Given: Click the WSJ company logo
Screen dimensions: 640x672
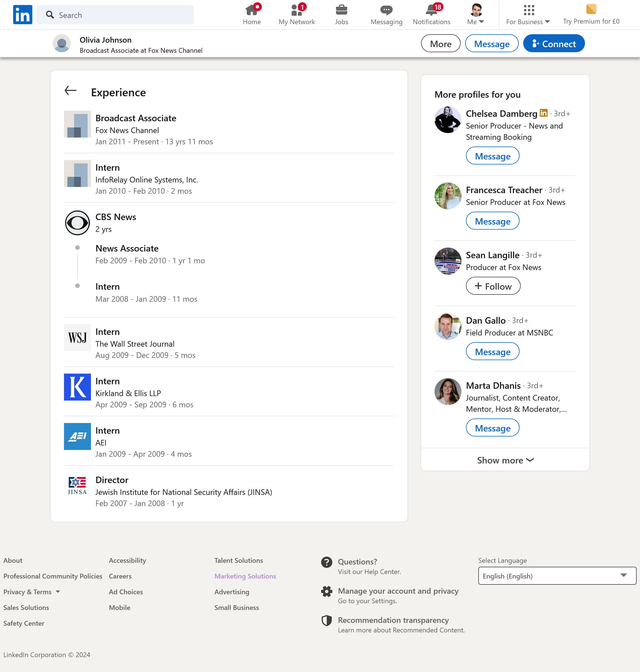Looking at the screenshot, I should coord(77,338).
